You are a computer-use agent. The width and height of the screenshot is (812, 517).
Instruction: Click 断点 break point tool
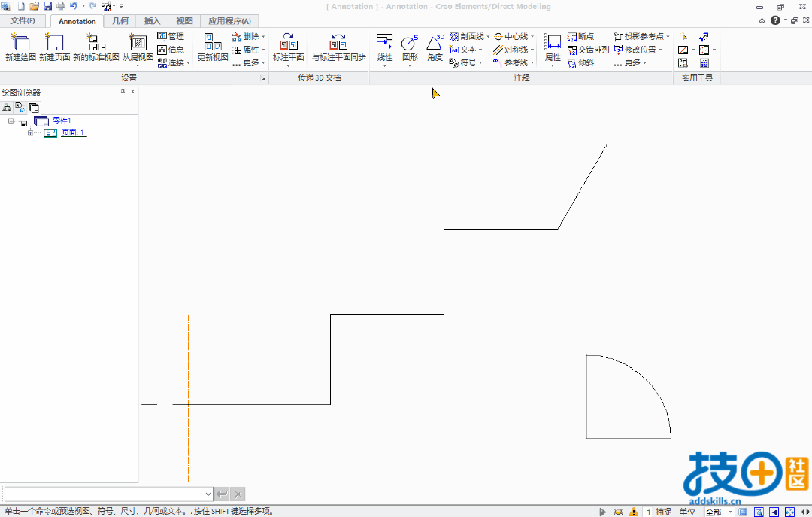pos(581,36)
